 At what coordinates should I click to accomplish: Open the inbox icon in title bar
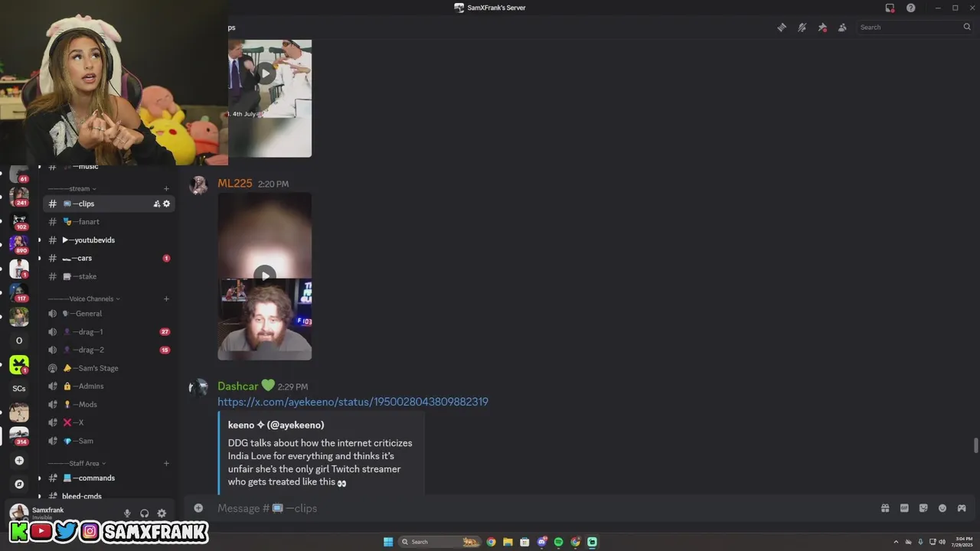tap(890, 8)
